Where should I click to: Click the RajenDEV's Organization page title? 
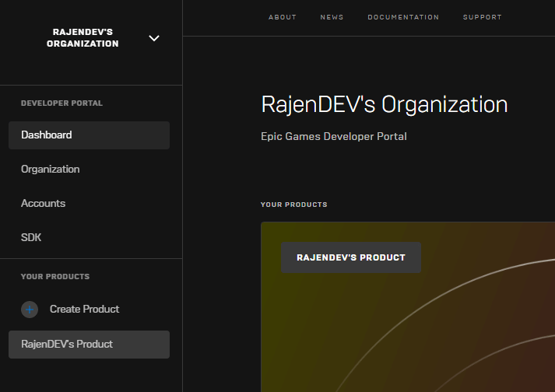tap(384, 105)
